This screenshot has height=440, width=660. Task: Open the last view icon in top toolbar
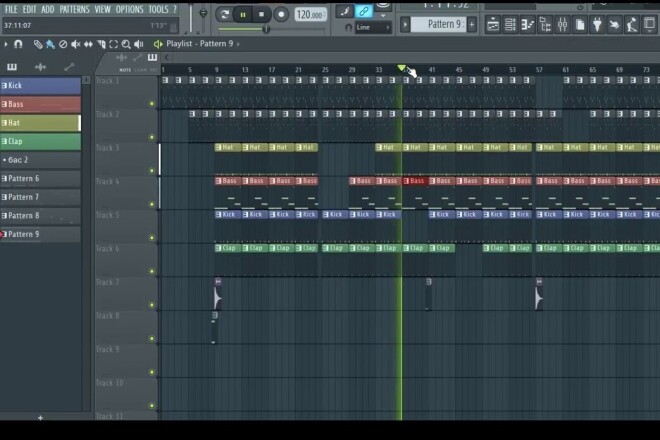click(650, 24)
